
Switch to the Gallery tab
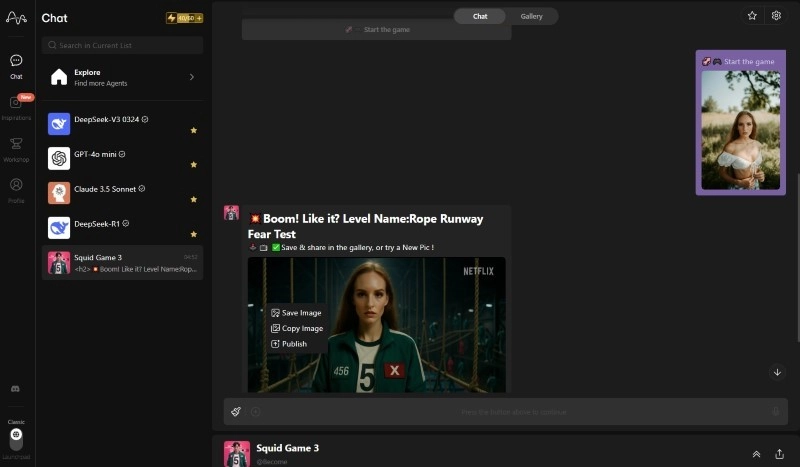click(x=531, y=16)
